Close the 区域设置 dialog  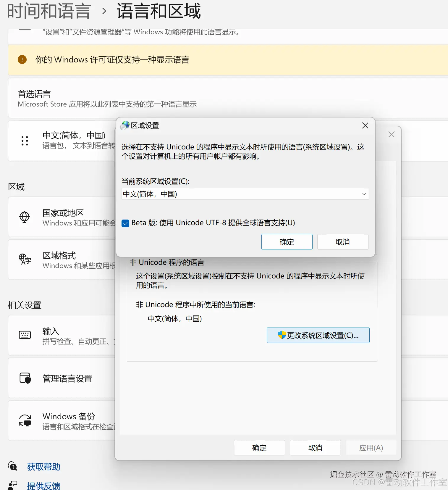[x=365, y=125]
